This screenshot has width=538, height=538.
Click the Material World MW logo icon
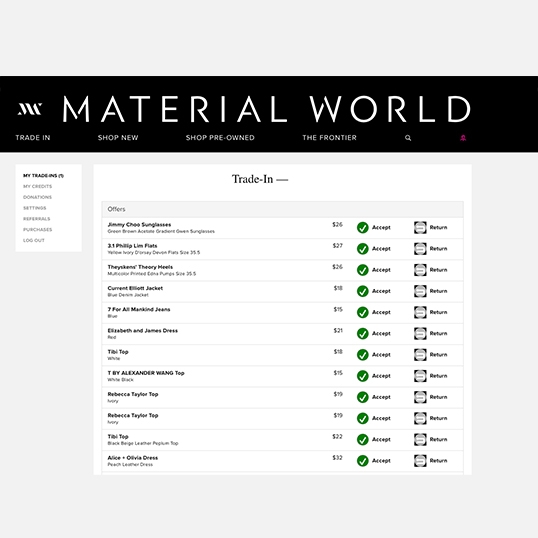[30, 109]
